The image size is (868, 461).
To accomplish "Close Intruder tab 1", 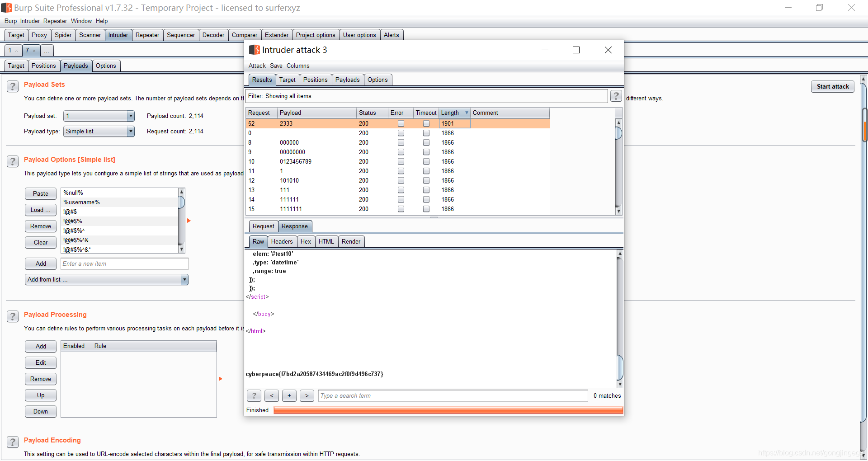I will pos(17,51).
